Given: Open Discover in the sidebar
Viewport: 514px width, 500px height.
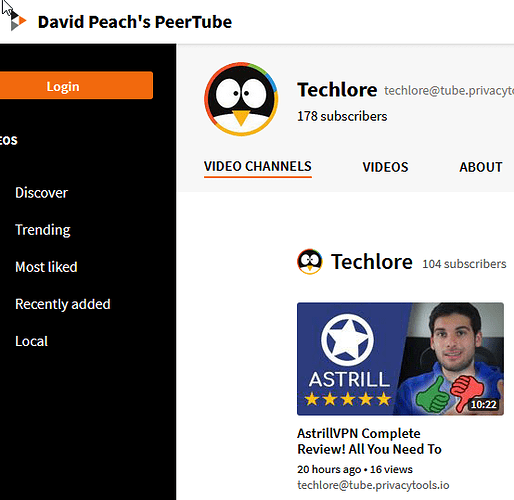Looking at the screenshot, I should [x=41, y=193].
